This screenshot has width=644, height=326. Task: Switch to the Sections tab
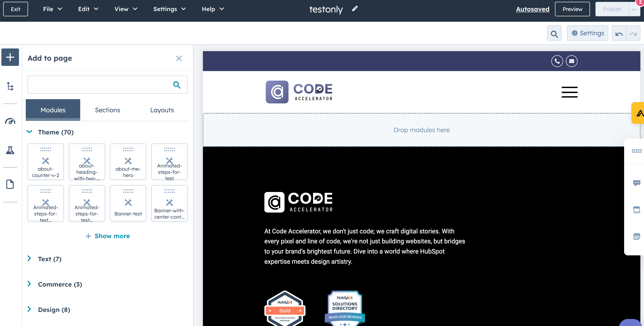(108, 110)
